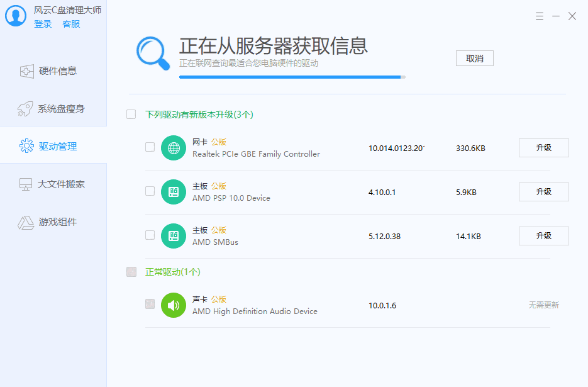Screen dimensions: 588x387
Task: Open the hamburger menu icon in title bar
Action: [x=540, y=16]
